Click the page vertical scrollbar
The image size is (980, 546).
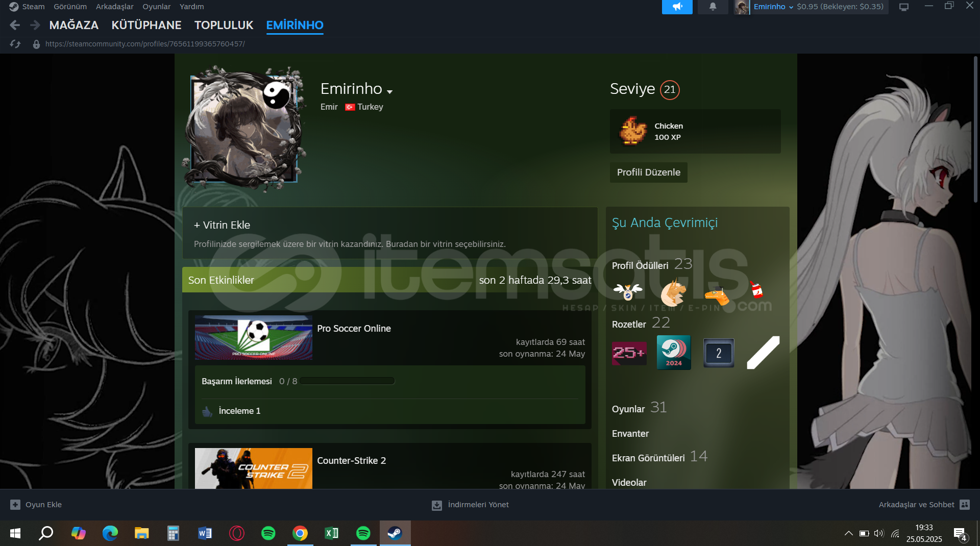(x=975, y=130)
